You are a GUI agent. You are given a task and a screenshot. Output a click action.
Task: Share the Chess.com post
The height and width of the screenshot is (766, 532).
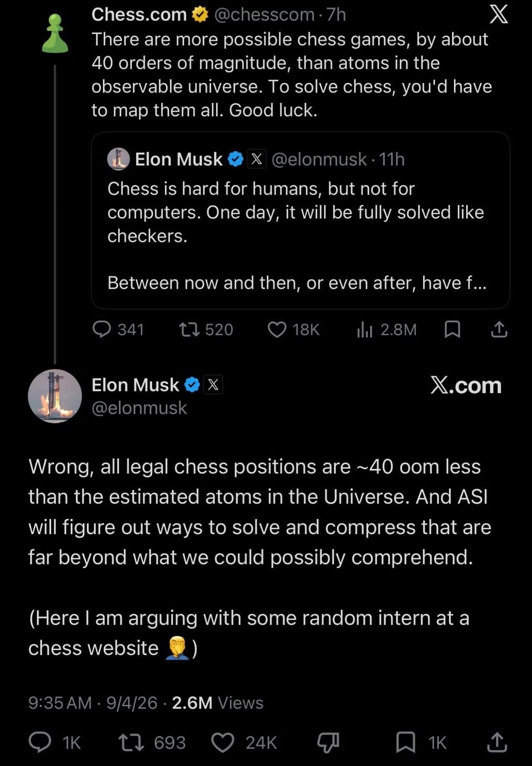[499, 329]
